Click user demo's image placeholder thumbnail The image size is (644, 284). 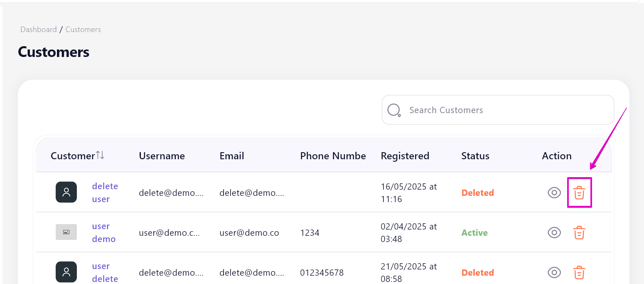click(66, 232)
